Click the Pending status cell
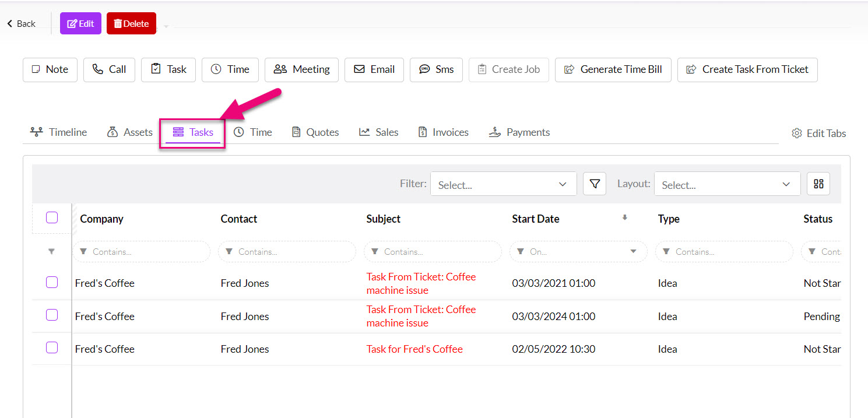 (x=821, y=317)
